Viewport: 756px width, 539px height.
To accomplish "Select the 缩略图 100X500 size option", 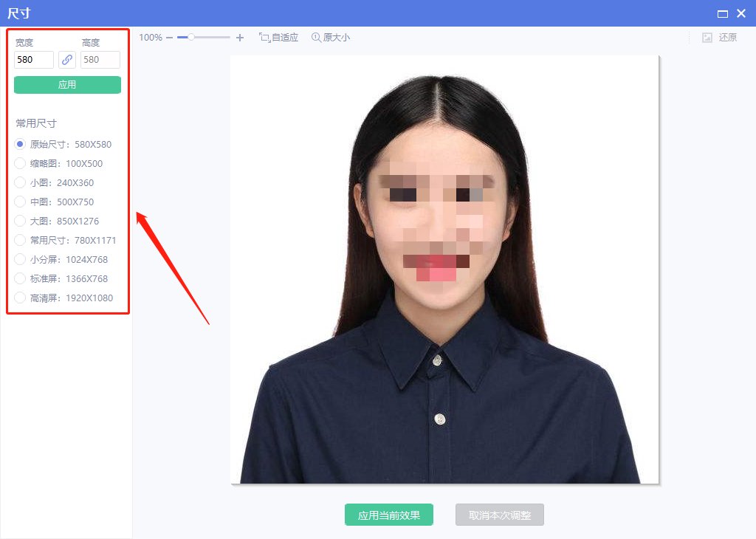I will point(20,163).
